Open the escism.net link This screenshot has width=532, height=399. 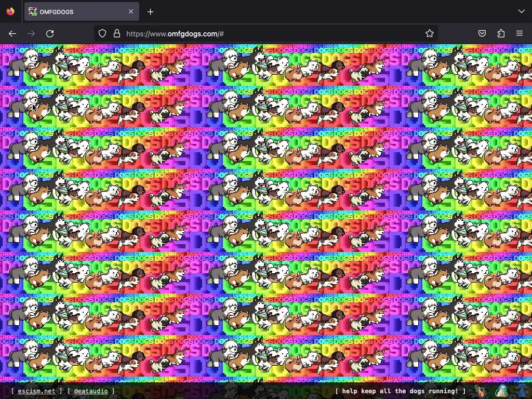coord(36,391)
